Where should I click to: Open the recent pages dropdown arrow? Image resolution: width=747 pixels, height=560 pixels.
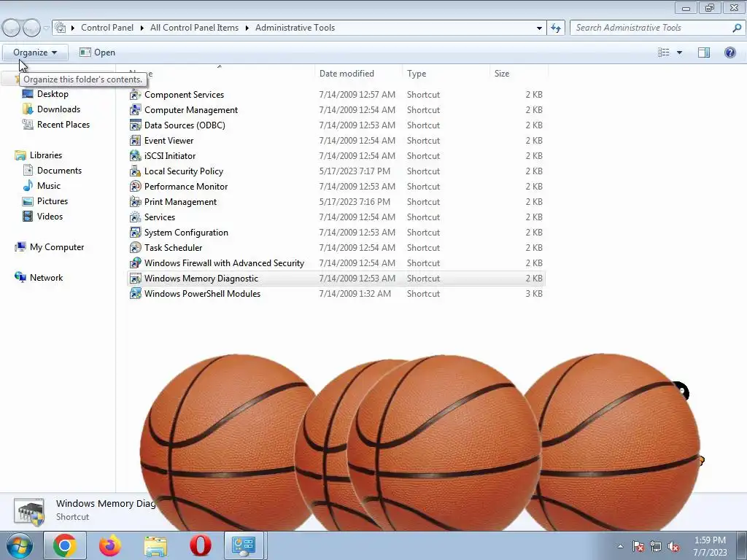[x=46, y=28]
